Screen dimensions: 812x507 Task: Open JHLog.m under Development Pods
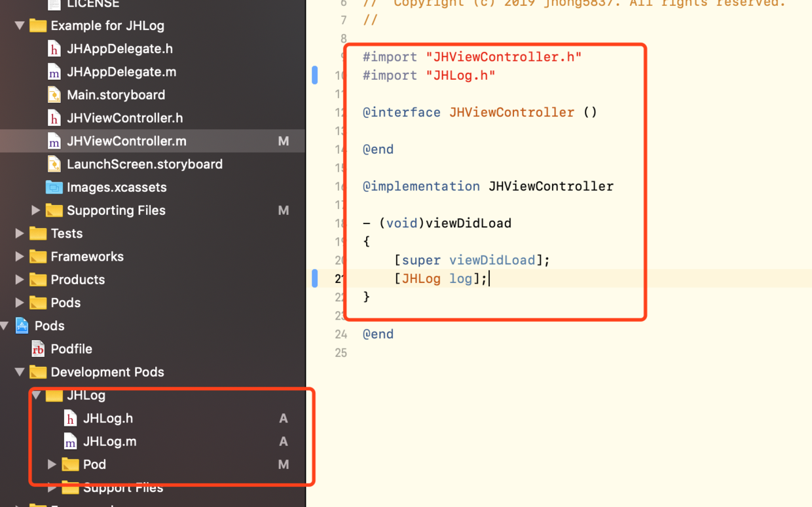click(110, 441)
